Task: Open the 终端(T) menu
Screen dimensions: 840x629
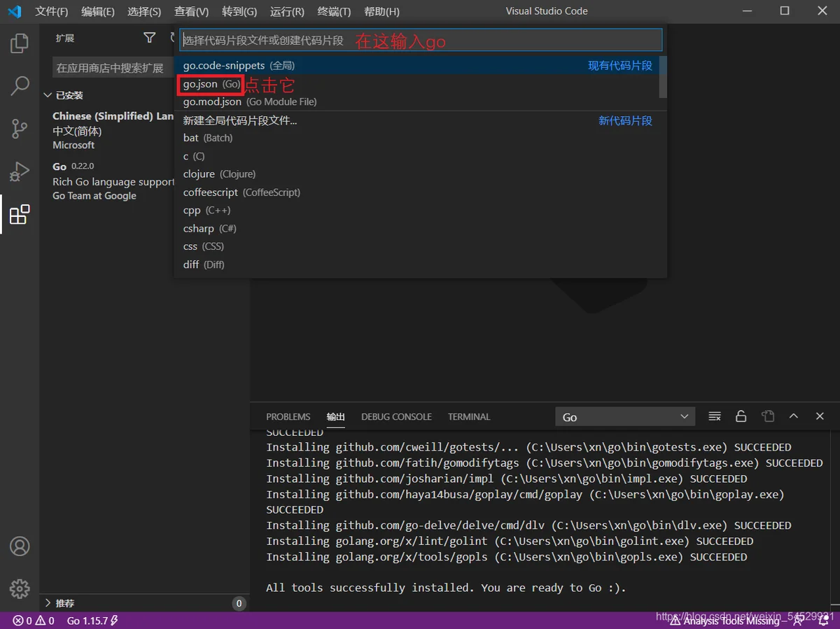Action: point(334,11)
